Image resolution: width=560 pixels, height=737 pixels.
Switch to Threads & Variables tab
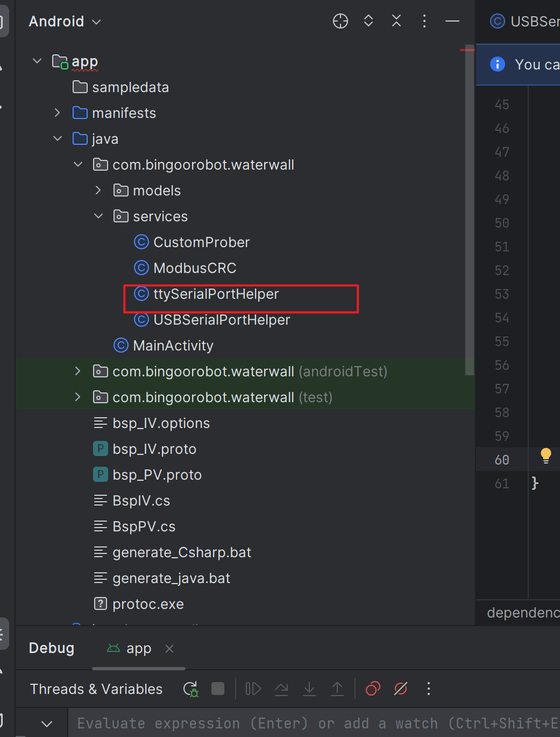coord(96,689)
